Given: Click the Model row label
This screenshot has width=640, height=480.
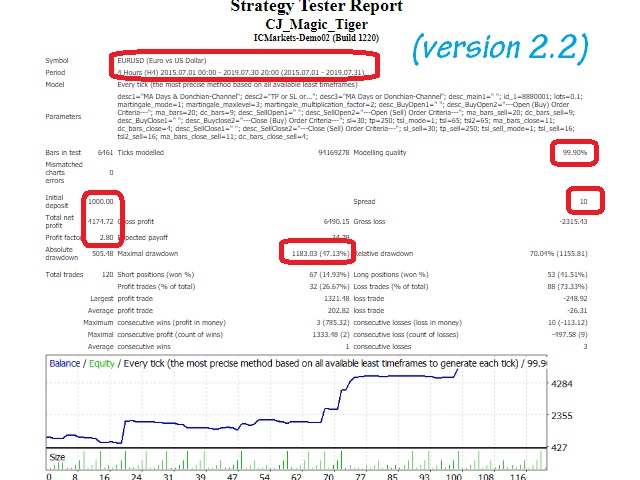Looking at the screenshot, I should (x=55, y=84).
